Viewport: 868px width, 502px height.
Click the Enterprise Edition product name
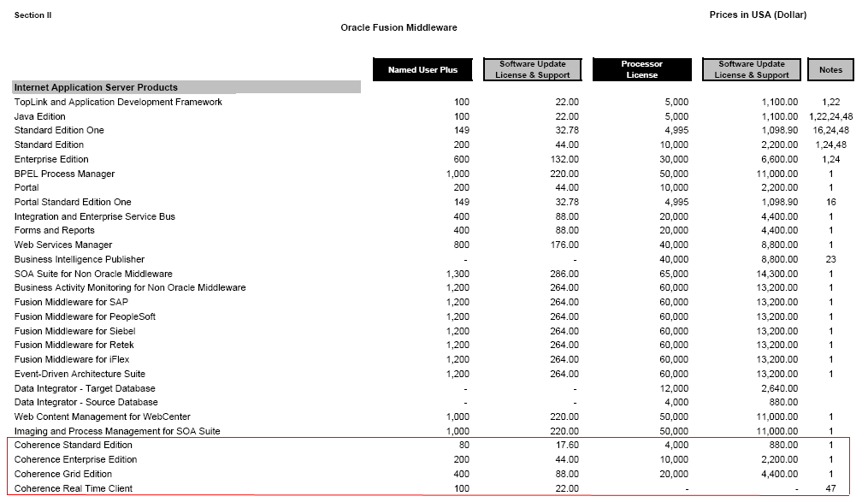(x=51, y=159)
